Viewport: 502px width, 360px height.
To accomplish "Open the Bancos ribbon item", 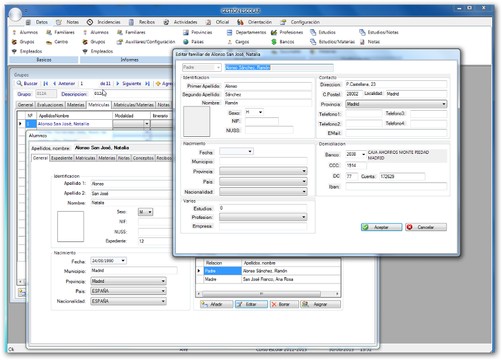I will pos(283,42).
